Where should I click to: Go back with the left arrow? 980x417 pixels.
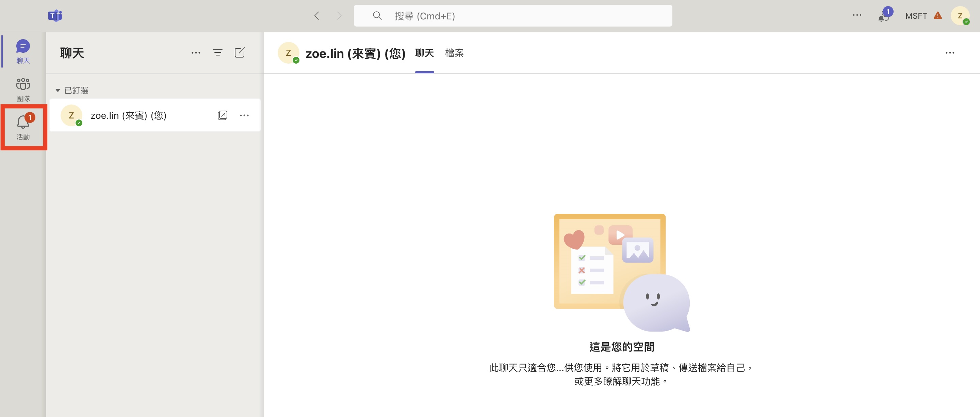(316, 16)
